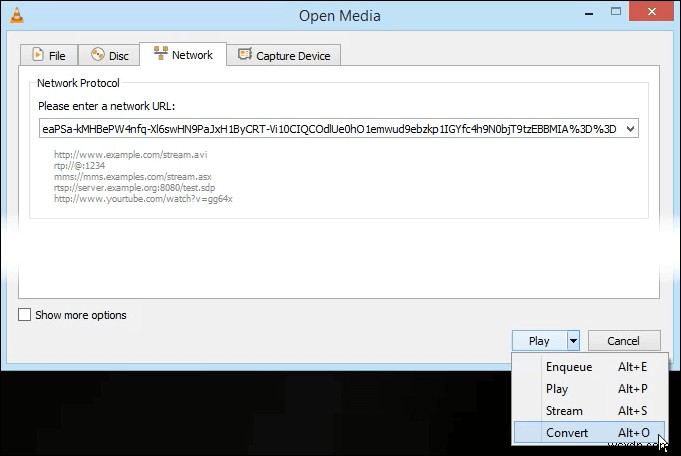Open the Capture Device tab
Image resolution: width=681 pixels, height=456 pixels.
284,55
